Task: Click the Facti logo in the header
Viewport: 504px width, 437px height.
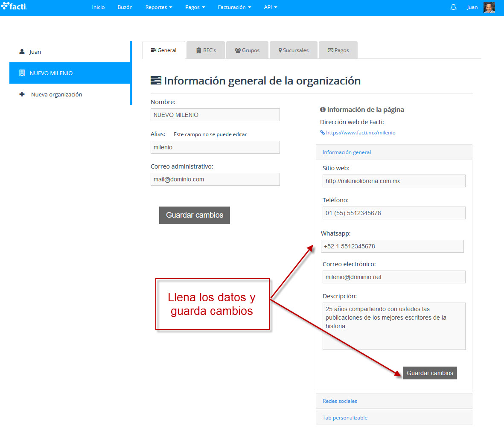Action: tap(14, 6)
